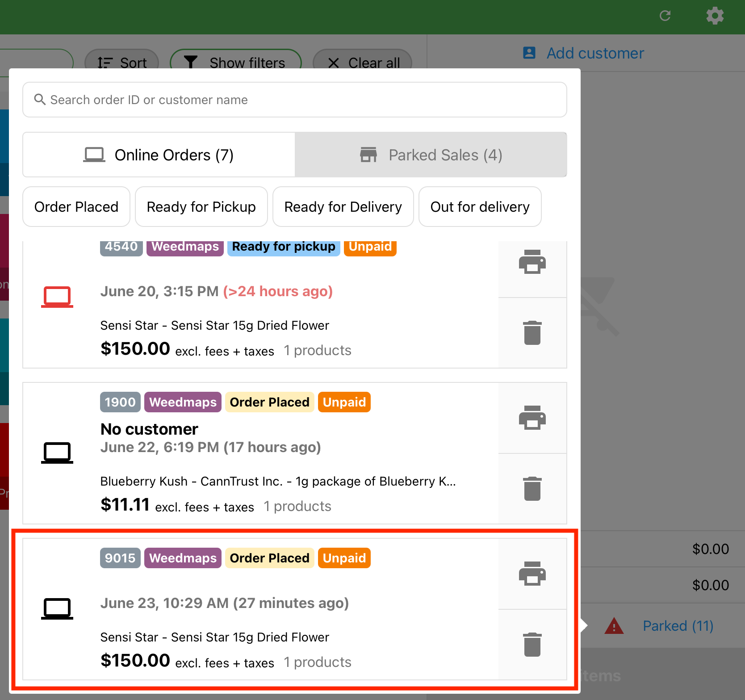
Task: Delete order 1900 with trash icon
Action: (x=532, y=489)
